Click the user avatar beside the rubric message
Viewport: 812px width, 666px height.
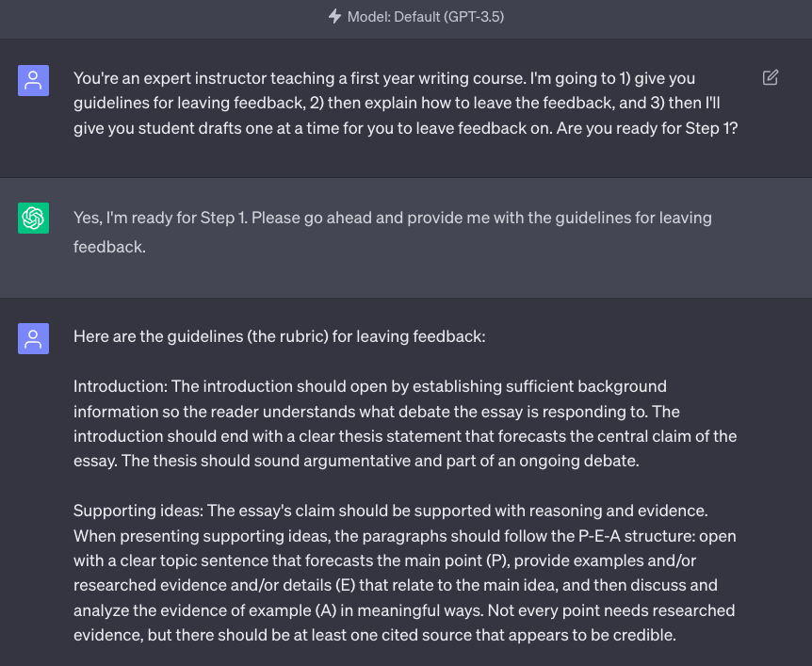(33, 338)
